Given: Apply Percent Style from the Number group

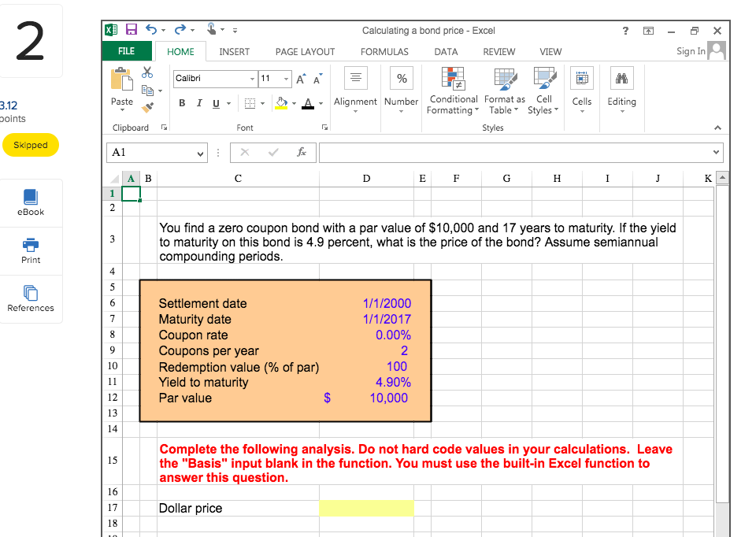Looking at the screenshot, I should 401,77.
